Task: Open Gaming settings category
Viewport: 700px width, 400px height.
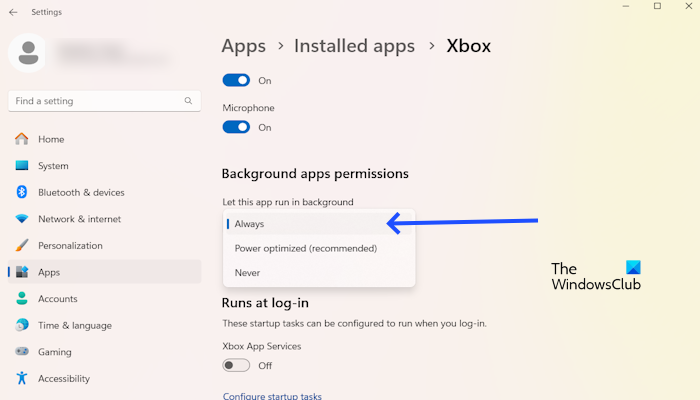Action: coord(104,351)
